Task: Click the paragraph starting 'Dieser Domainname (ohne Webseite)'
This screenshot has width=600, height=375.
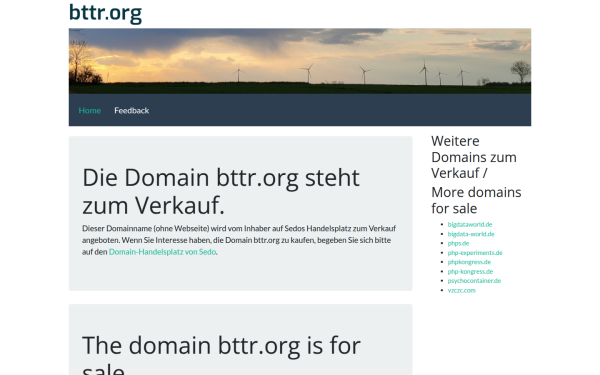Action: coord(239,240)
